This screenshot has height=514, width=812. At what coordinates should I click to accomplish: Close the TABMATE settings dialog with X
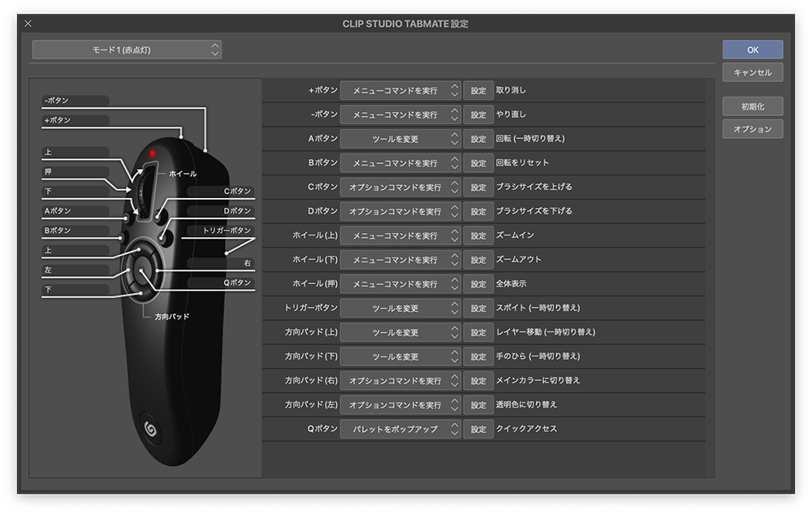coord(28,24)
